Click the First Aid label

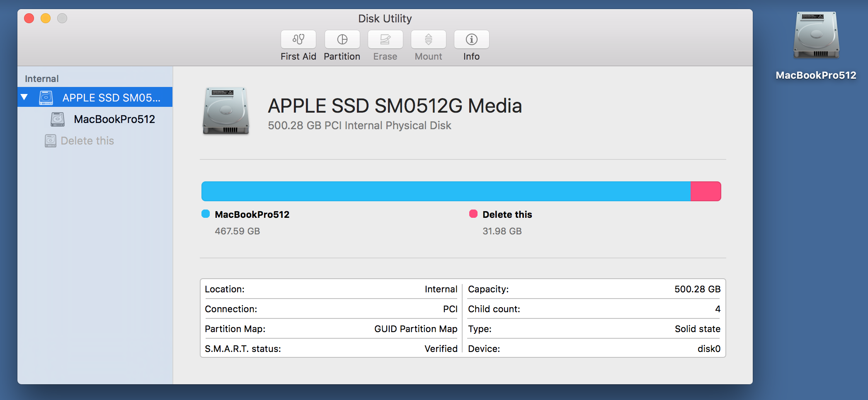point(298,56)
